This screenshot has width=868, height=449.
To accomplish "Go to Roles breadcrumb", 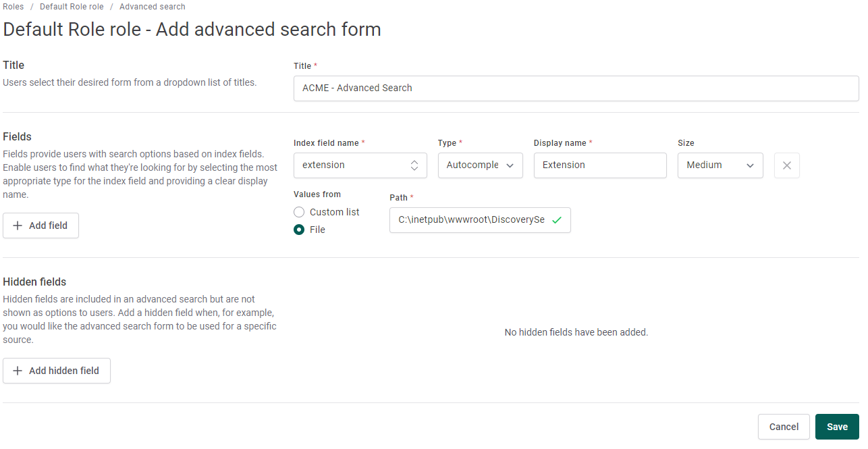I will 13,7.
